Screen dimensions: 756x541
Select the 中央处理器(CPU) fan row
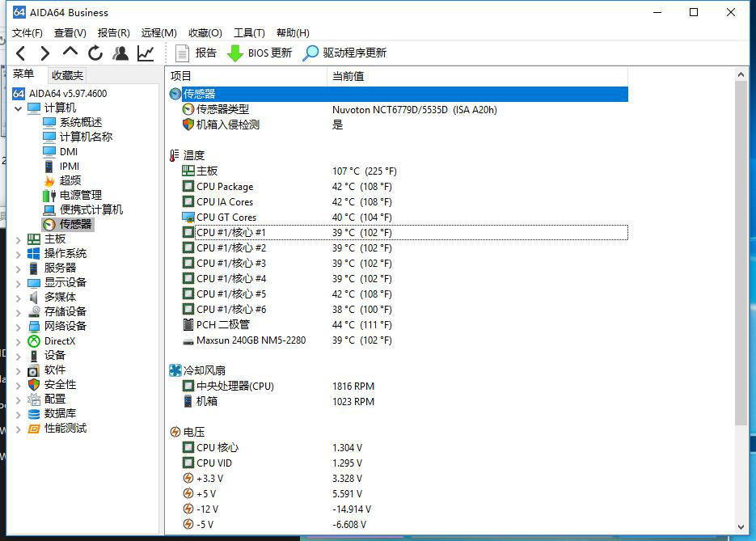click(399, 387)
